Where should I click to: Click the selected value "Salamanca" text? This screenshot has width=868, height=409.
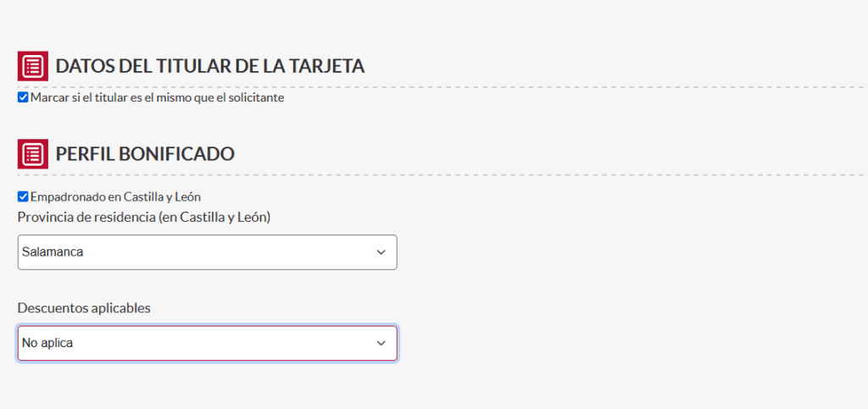[x=53, y=252]
